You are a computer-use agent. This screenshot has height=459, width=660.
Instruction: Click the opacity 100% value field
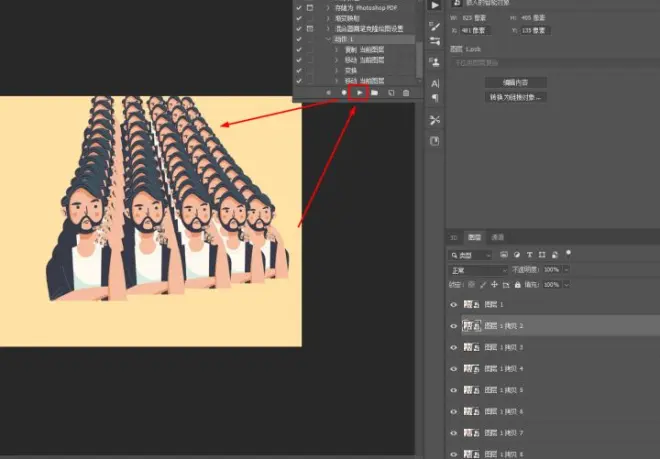[x=552, y=270]
